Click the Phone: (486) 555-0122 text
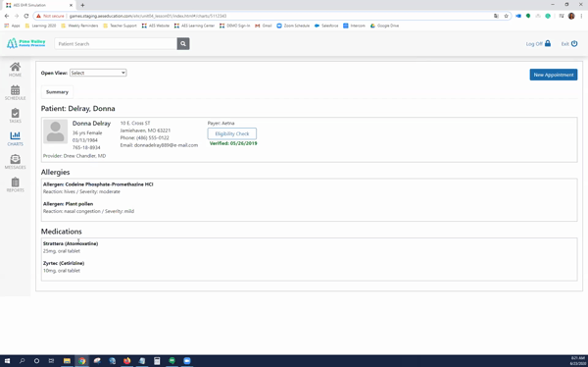 click(x=144, y=137)
